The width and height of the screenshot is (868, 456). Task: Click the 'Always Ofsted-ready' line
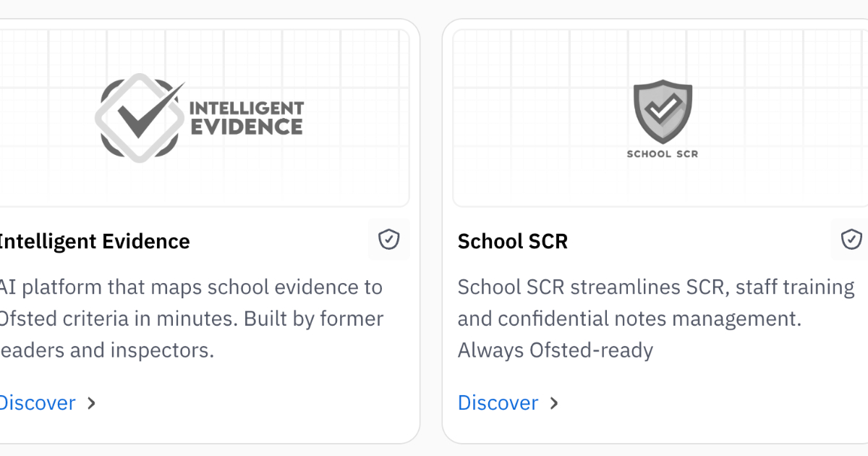tap(556, 351)
